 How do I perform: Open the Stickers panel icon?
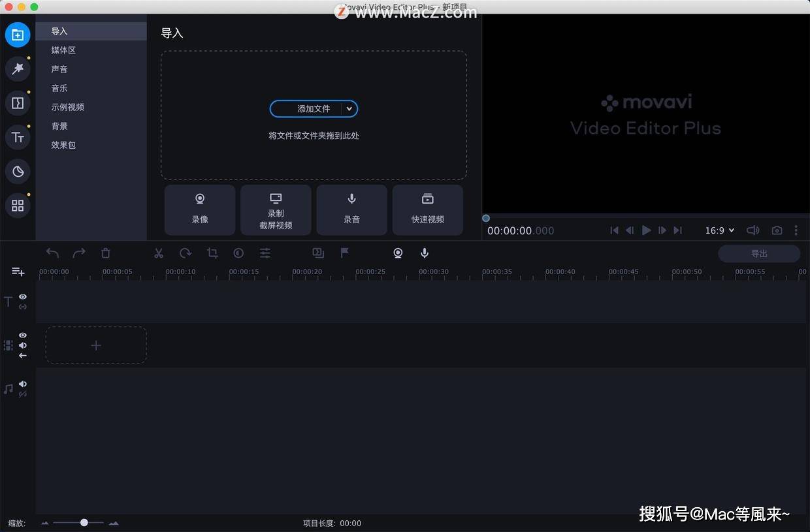pos(18,172)
